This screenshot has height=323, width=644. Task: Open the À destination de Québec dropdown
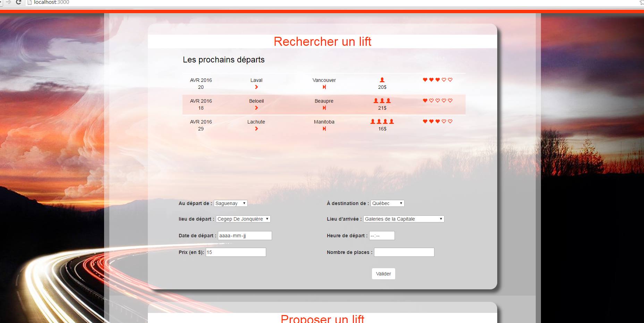click(388, 203)
